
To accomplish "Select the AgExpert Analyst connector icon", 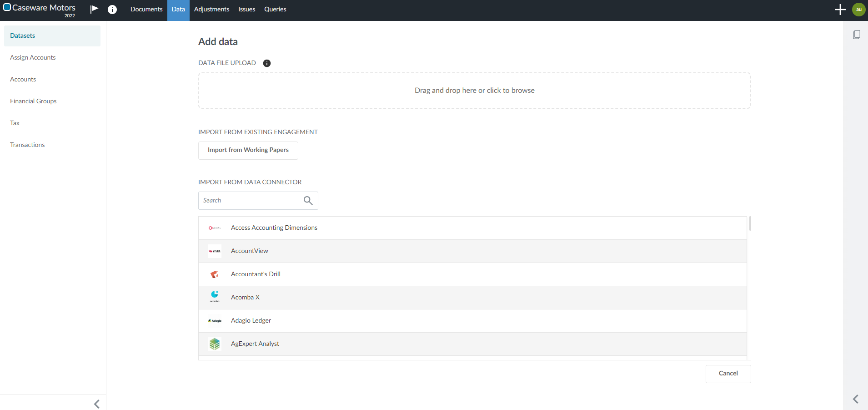I will pyautogui.click(x=215, y=344).
